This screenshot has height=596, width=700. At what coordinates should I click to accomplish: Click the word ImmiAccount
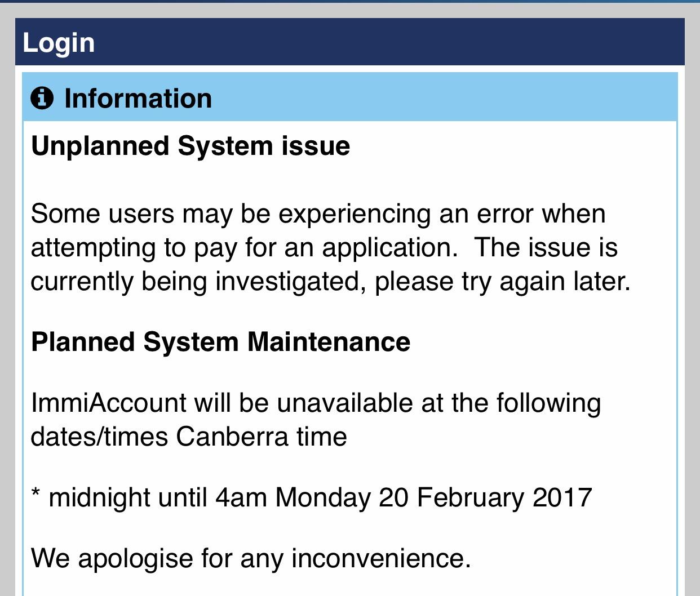[108, 403]
